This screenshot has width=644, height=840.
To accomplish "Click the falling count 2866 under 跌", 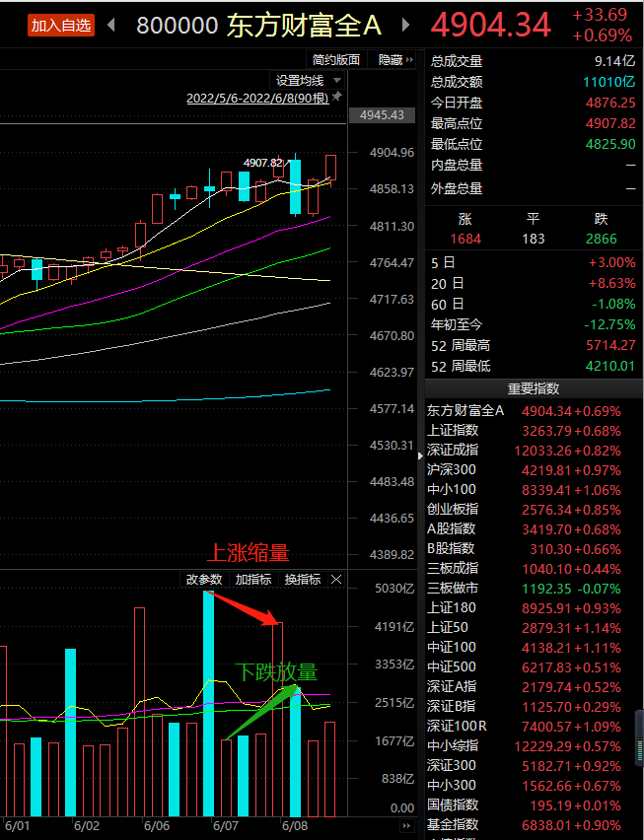I will [x=602, y=239].
